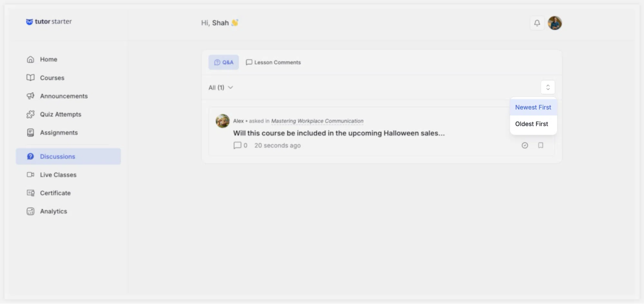Choose Newest First sort option
This screenshot has width=644, height=304.
click(533, 107)
